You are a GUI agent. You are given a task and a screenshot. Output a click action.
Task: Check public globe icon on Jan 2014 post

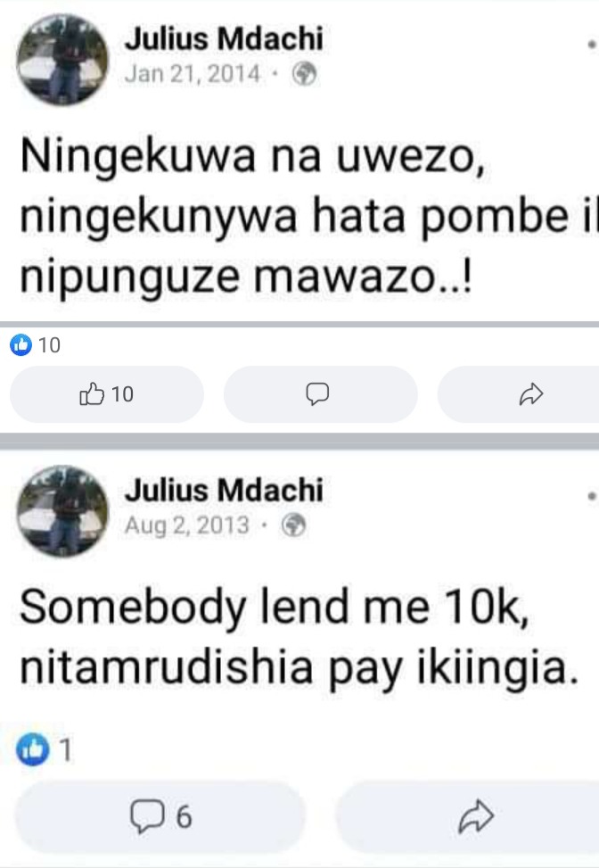click(x=304, y=74)
